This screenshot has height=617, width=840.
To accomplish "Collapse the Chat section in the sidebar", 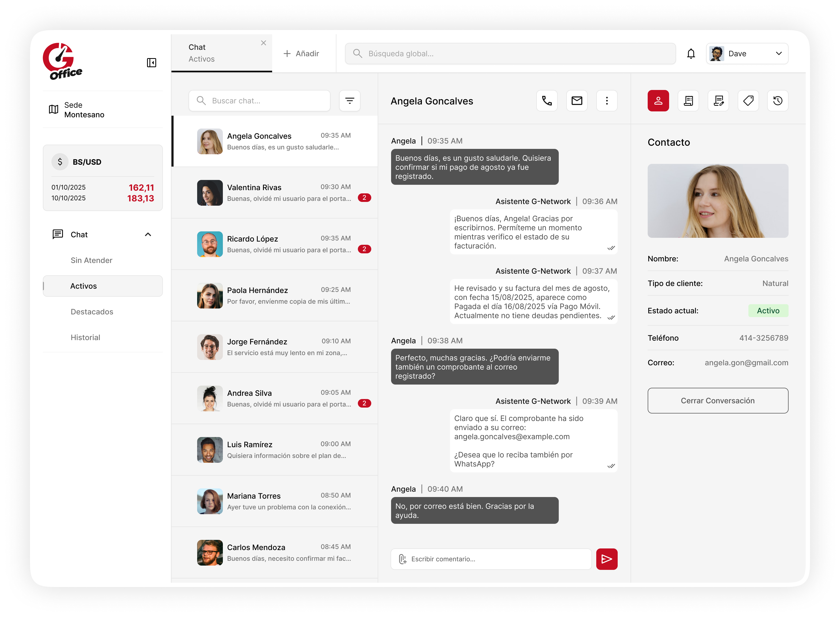I will click(148, 234).
